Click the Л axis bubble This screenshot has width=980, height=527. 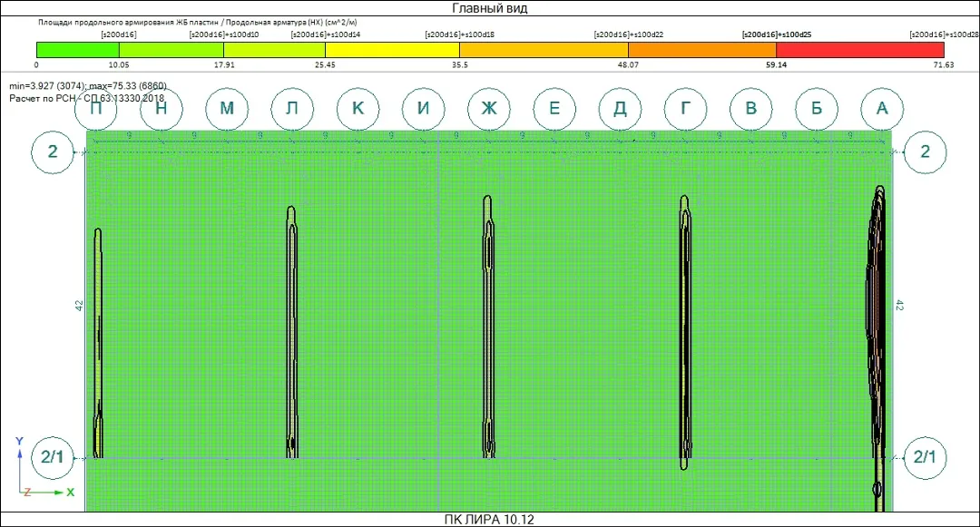[292, 109]
